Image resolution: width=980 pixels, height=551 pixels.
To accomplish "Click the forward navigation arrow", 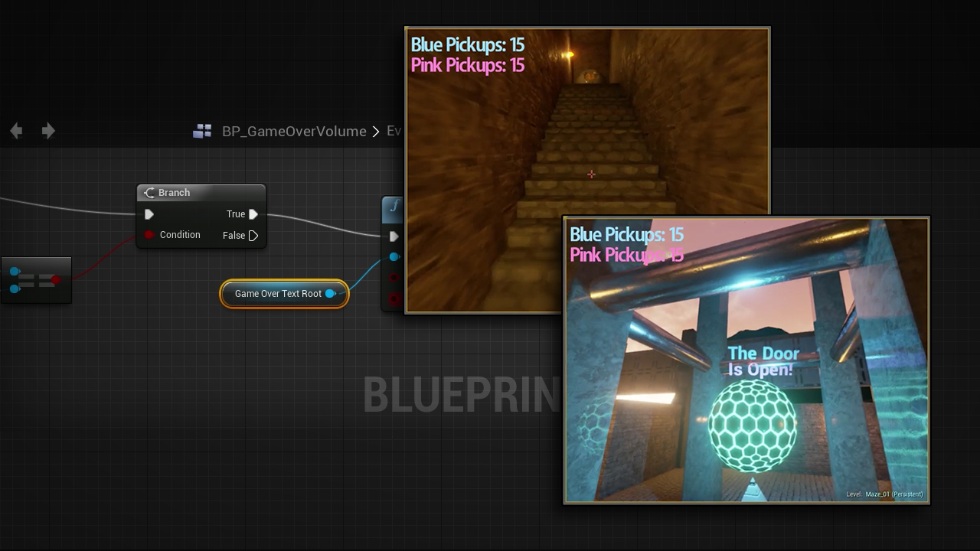I will pyautogui.click(x=48, y=131).
